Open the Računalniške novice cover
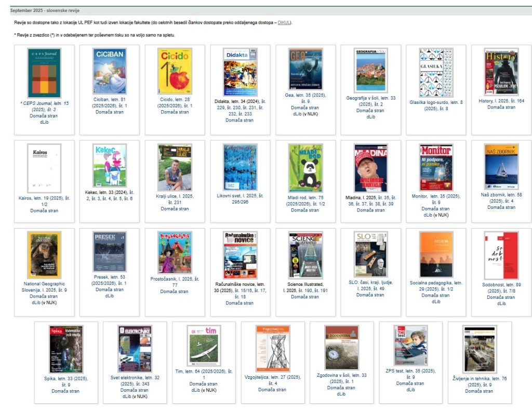 240,255
